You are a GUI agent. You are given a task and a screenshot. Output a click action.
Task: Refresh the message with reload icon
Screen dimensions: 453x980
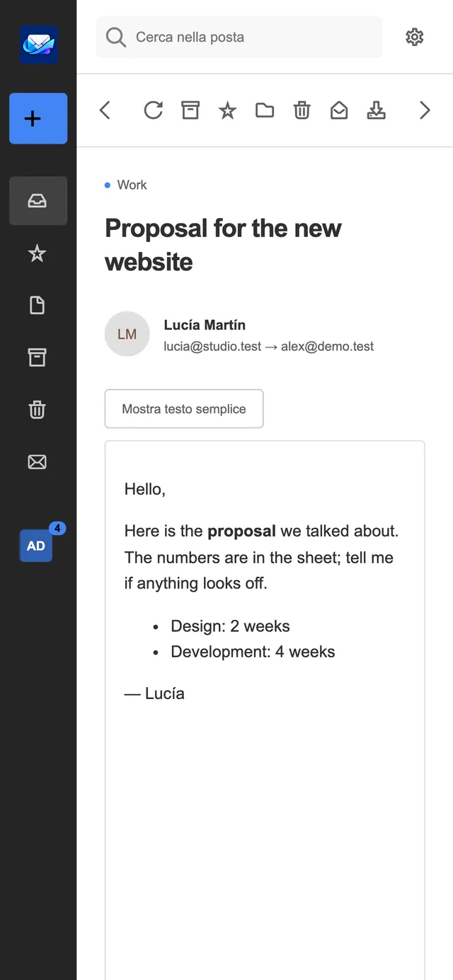pyautogui.click(x=153, y=110)
